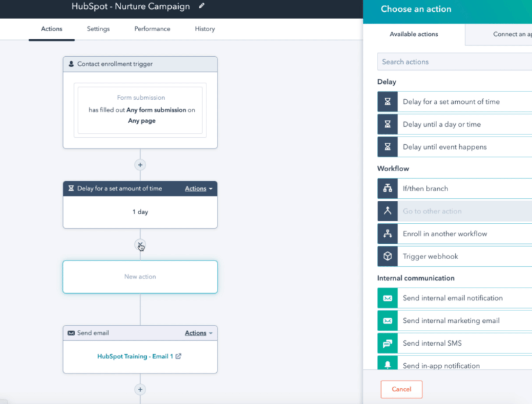The height and width of the screenshot is (404, 532).
Task: Open Actions dropdown on delay step
Action: pyautogui.click(x=199, y=188)
